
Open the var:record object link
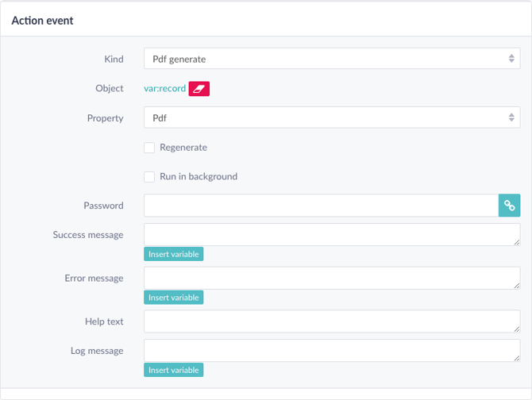pyautogui.click(x=164, y=88)
